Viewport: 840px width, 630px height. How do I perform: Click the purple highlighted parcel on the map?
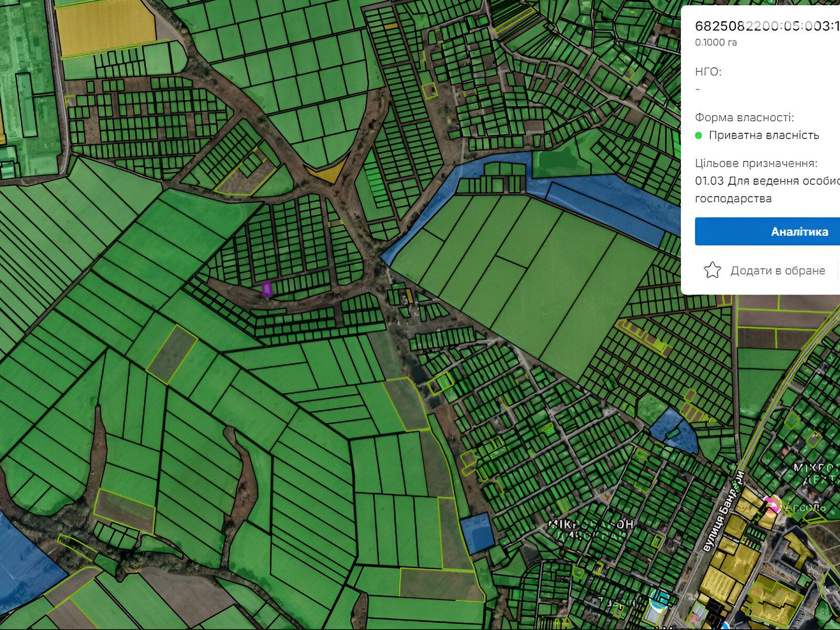coord(267,289)
